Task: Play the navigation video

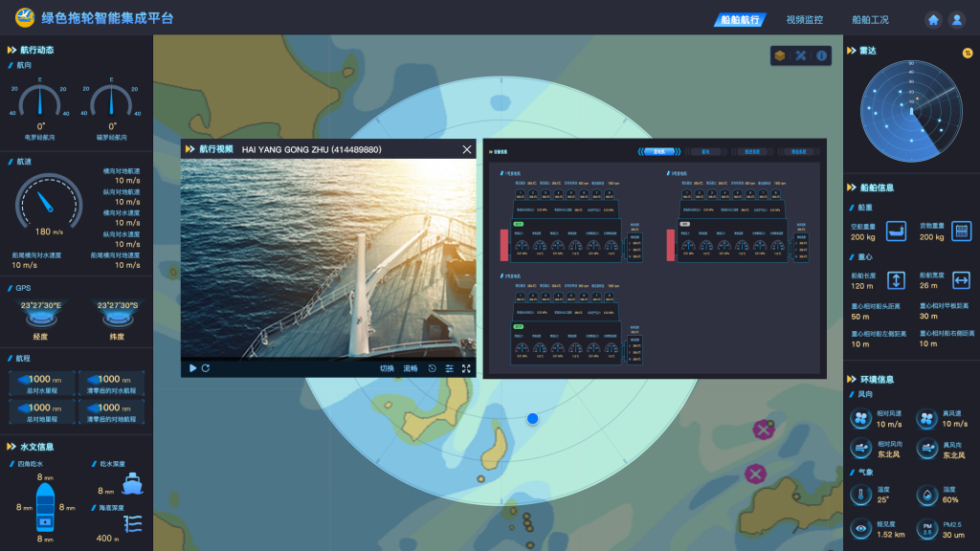Action: (192, 368)
